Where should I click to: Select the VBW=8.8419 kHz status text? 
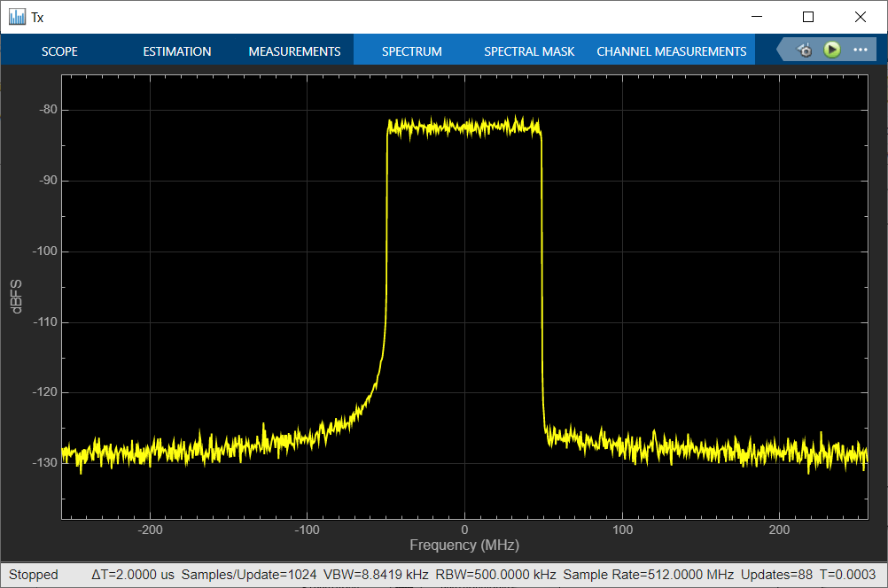pyautogui.click(x=378, y=575)
